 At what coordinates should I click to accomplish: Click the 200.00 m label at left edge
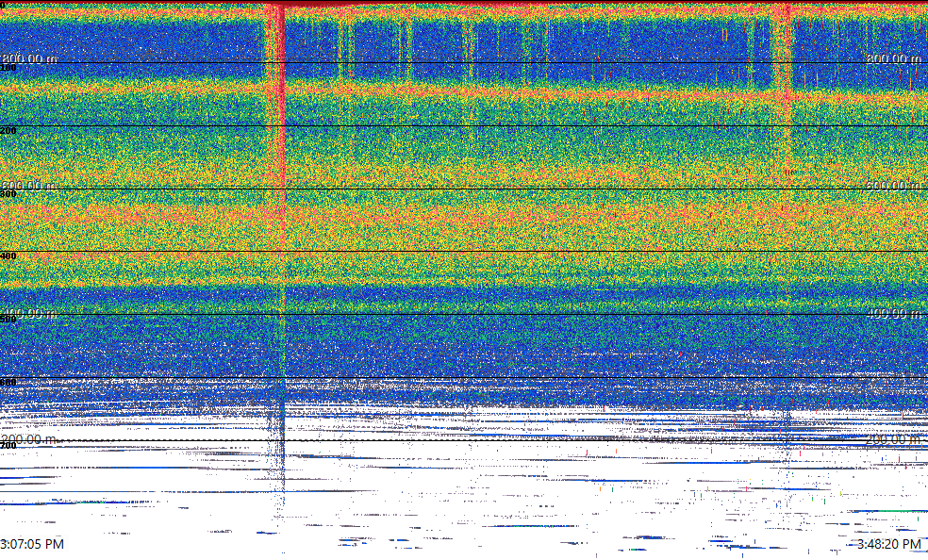(x=29, y=439)
